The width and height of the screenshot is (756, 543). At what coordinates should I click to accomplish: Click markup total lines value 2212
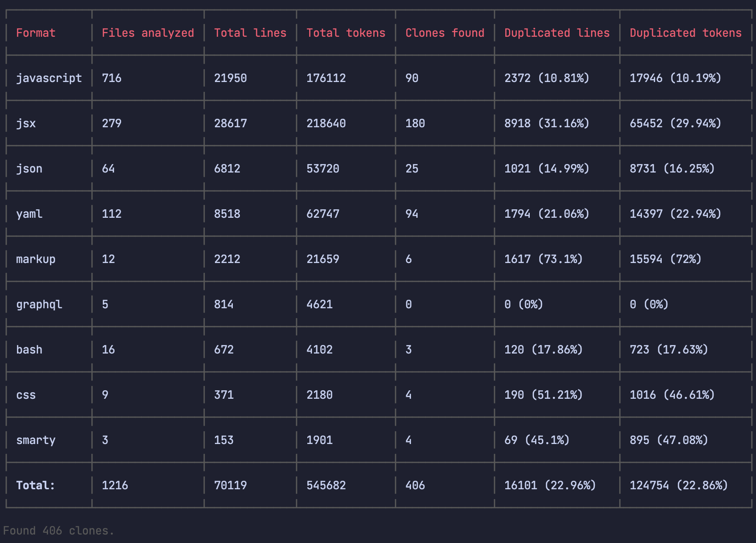[227, 259]
